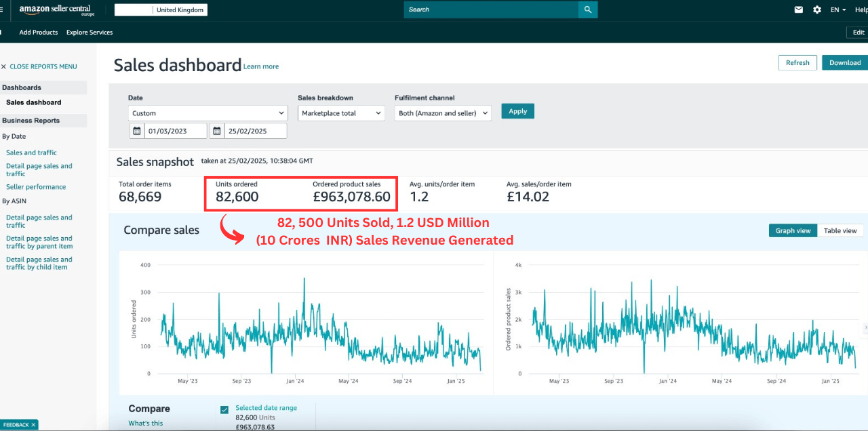Open Sales and traffic report link
Screen dimensions: 868x431
click(x=31, y=152)
